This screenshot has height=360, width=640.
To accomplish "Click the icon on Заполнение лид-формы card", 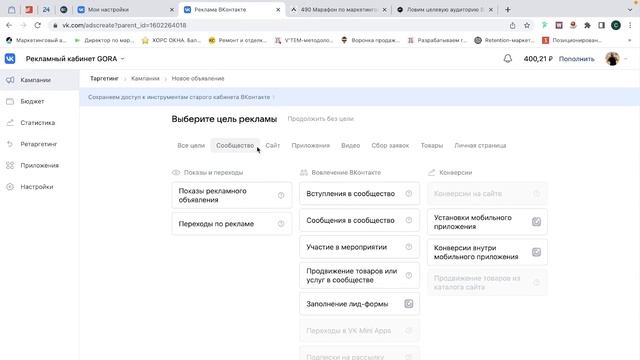I will [409, 304].
